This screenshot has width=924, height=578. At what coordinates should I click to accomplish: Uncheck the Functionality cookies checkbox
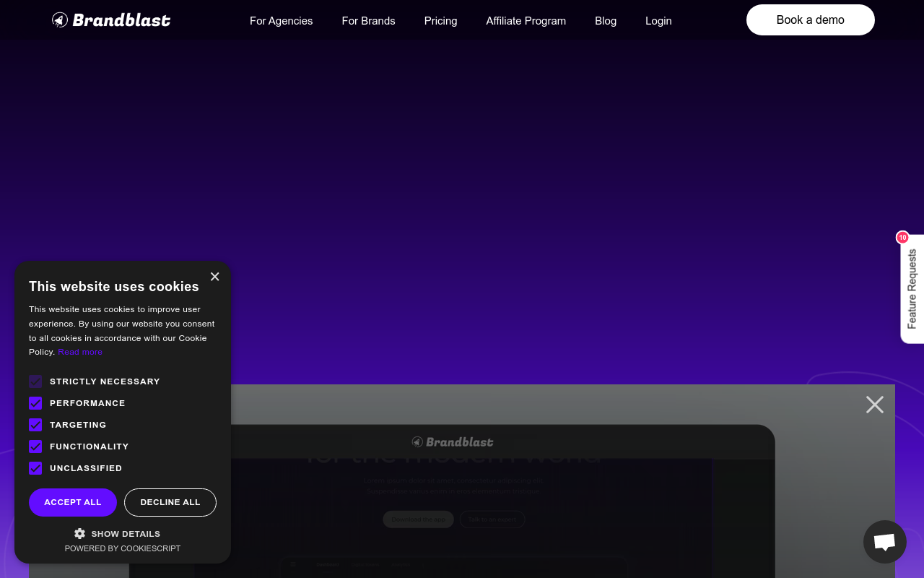click(35, 447)
